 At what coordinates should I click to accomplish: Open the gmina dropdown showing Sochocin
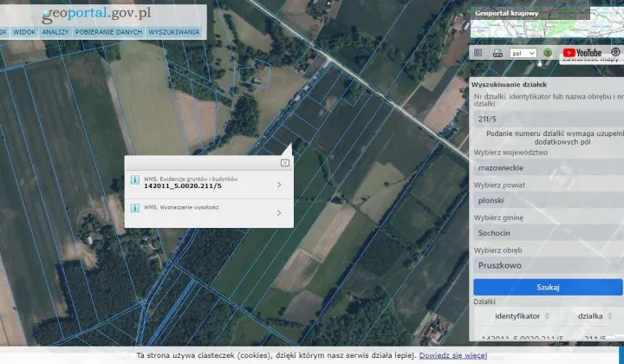[x=549, y=233]
